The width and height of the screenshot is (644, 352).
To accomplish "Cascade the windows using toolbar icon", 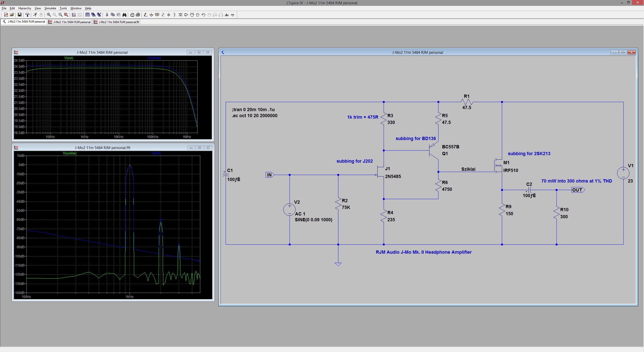I will (x=93, y=15).
